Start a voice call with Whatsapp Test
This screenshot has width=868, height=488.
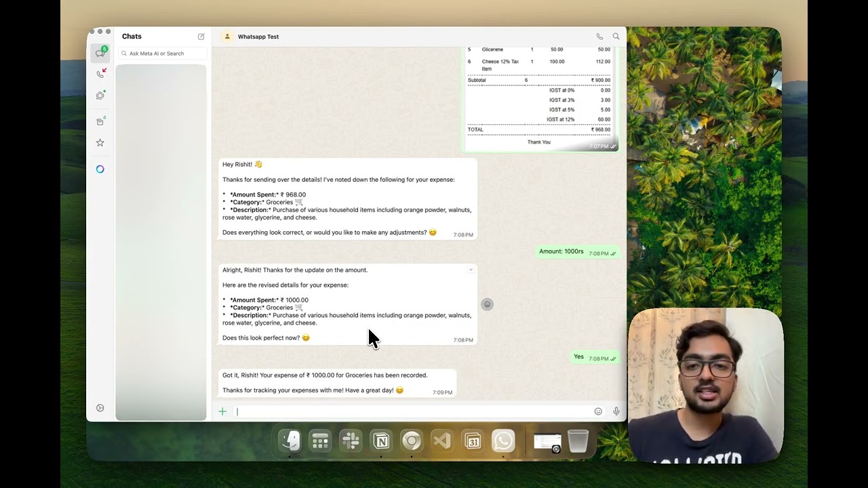click(599, 37)
